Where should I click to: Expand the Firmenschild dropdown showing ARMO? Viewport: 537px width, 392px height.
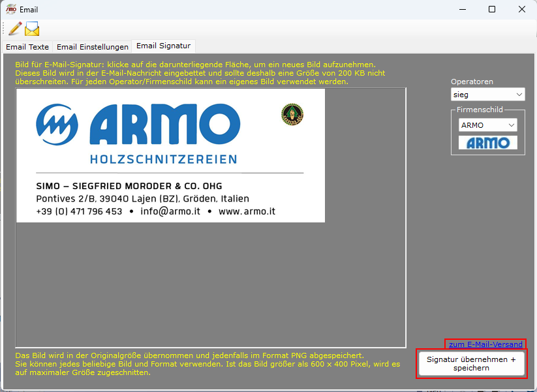[487, 125]
